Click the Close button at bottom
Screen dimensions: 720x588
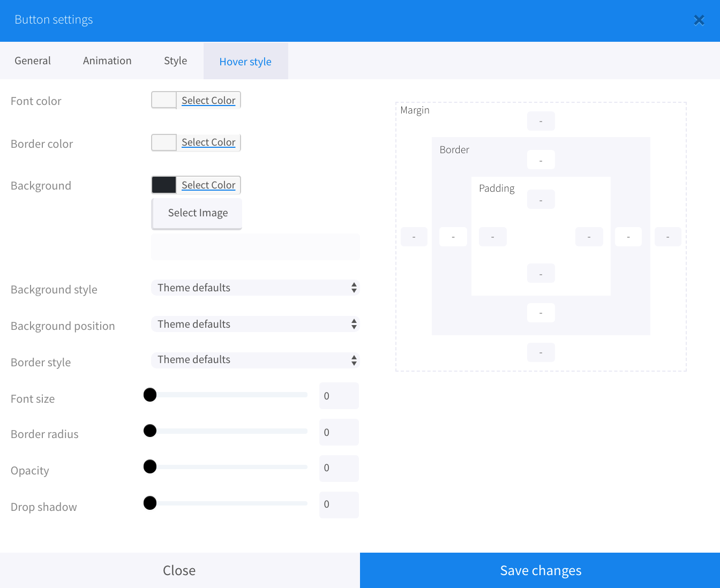[179, 570]
